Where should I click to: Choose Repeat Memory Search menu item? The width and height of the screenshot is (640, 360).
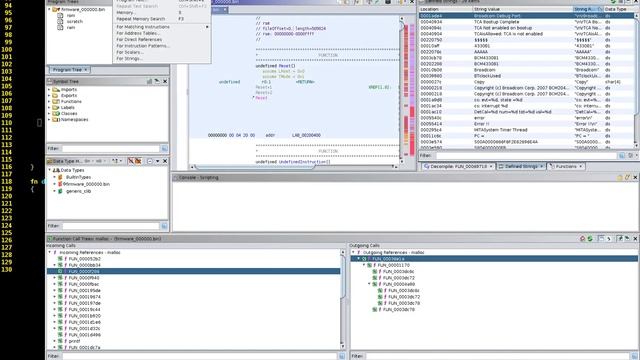pos(161,19)
